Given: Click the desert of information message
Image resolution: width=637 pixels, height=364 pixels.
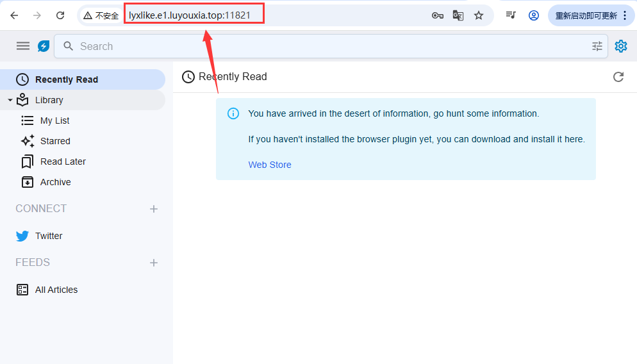Looking at the screenshot, I should [393, 114].
